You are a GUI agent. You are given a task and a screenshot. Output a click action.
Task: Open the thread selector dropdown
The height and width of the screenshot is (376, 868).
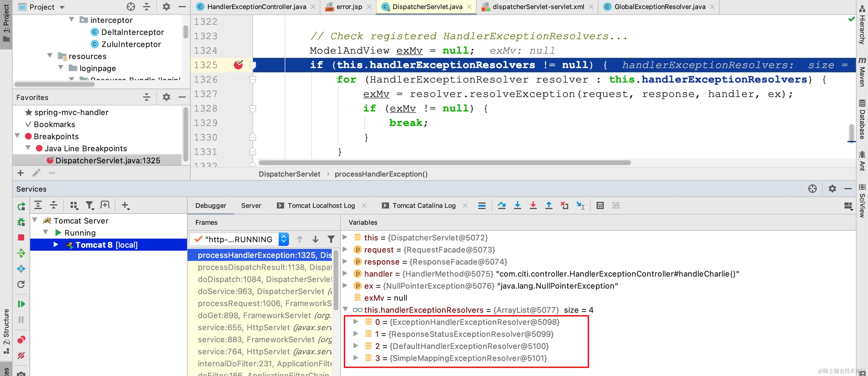tap(284, 239)
